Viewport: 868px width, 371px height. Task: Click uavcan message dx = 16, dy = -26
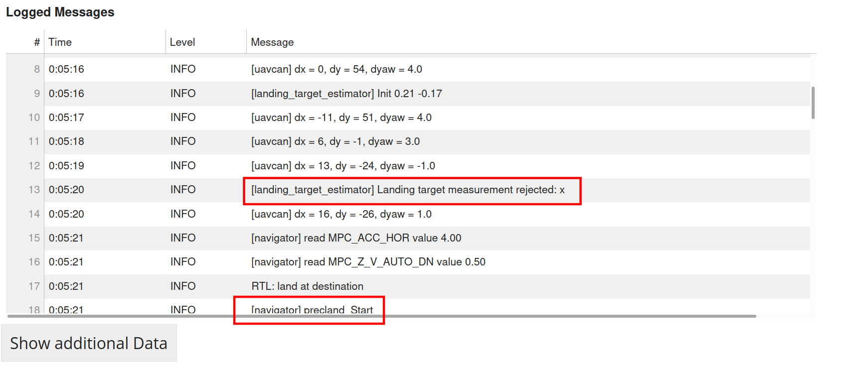[342, 214]
